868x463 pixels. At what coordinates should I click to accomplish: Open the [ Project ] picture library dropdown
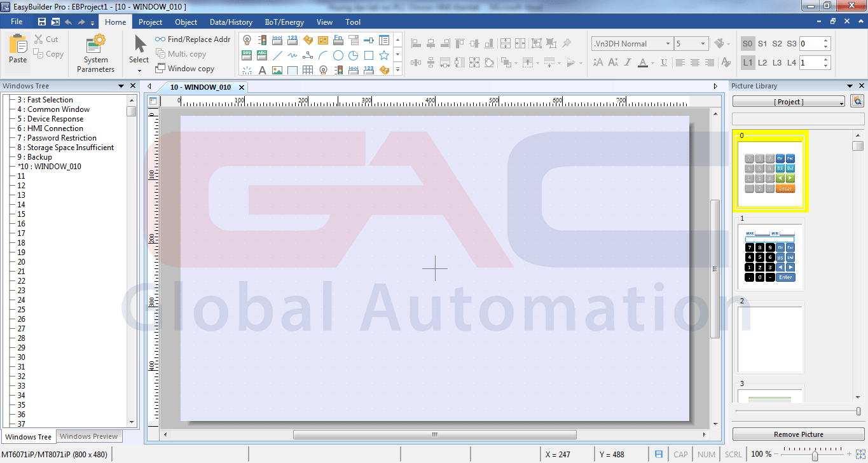pyautogui.click(x=789, y=101)
